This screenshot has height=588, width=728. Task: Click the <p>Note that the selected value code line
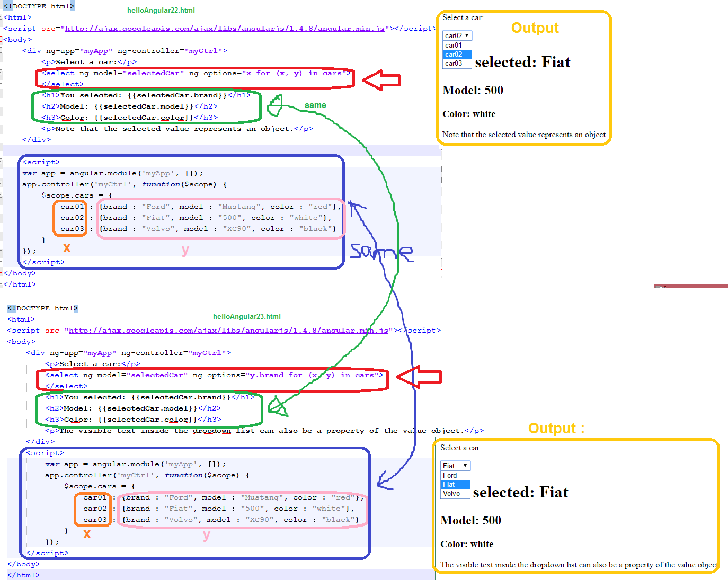177,129
